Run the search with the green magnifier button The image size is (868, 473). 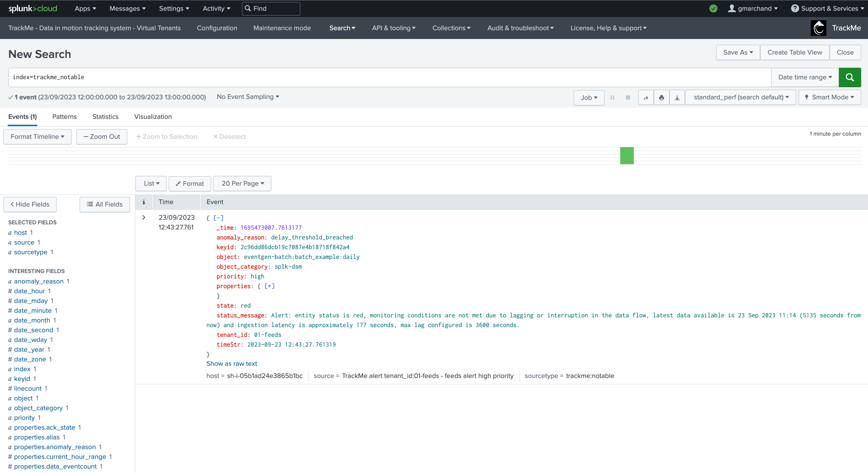pyautogui.click(x=850, y=77)
